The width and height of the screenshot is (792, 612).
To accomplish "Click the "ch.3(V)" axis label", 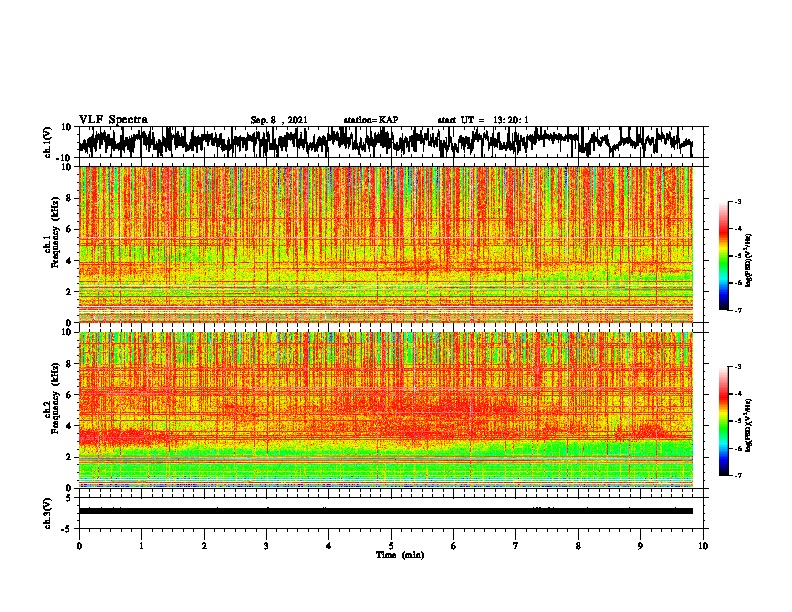I will pos(48,513).
